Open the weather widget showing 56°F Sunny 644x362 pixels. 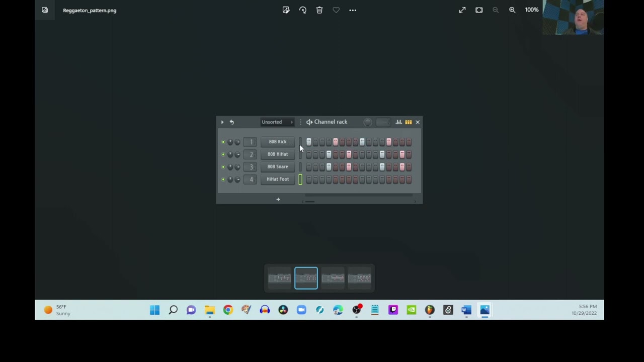click(57, 310)
